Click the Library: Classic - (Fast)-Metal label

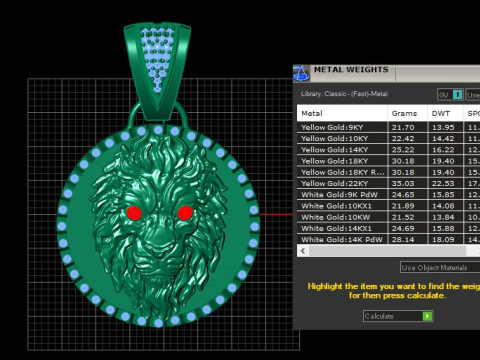[x=344, y=94]
